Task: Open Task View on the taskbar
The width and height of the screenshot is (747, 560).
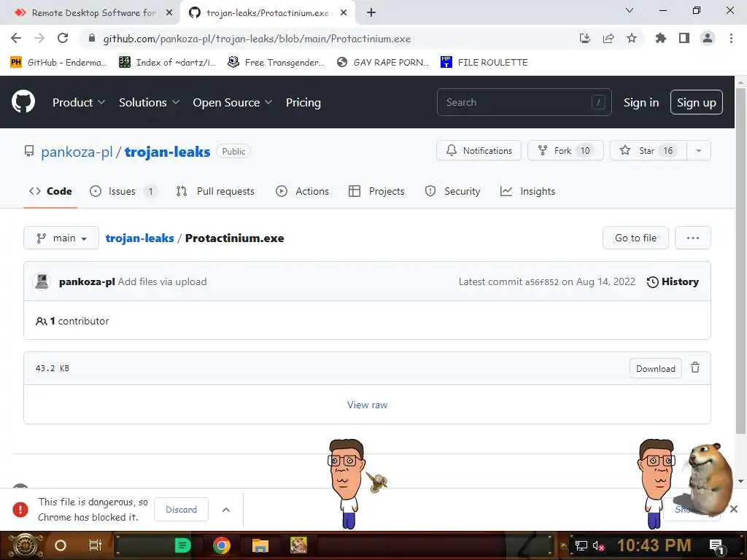Action: click(x=96, y=545)
